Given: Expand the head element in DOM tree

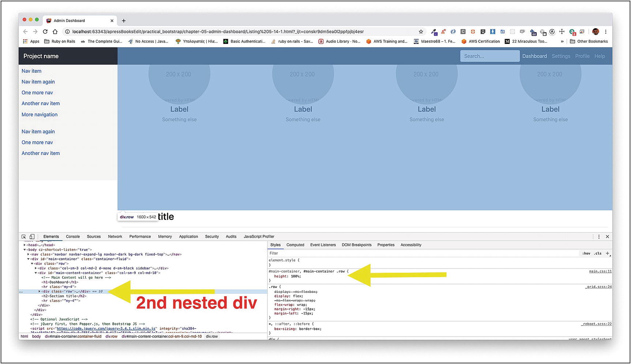Looking at the screenshot, I should tap(25, 245).
